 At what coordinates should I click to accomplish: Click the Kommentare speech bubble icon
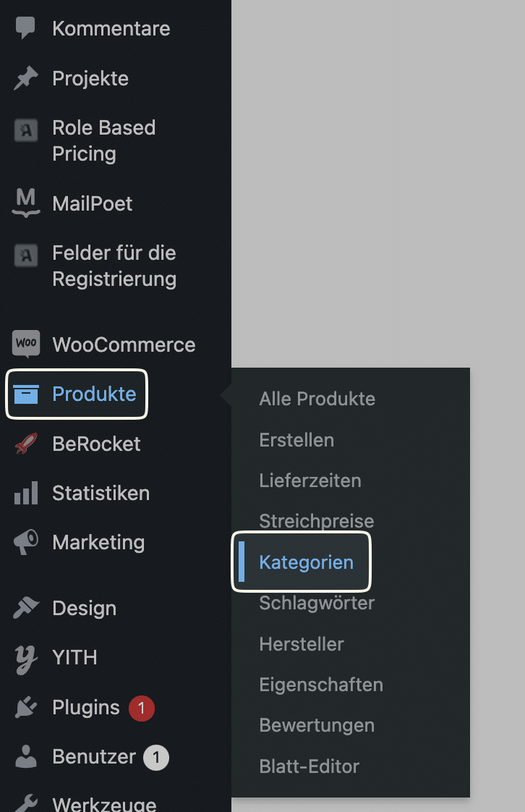click(x=25, y=28)
